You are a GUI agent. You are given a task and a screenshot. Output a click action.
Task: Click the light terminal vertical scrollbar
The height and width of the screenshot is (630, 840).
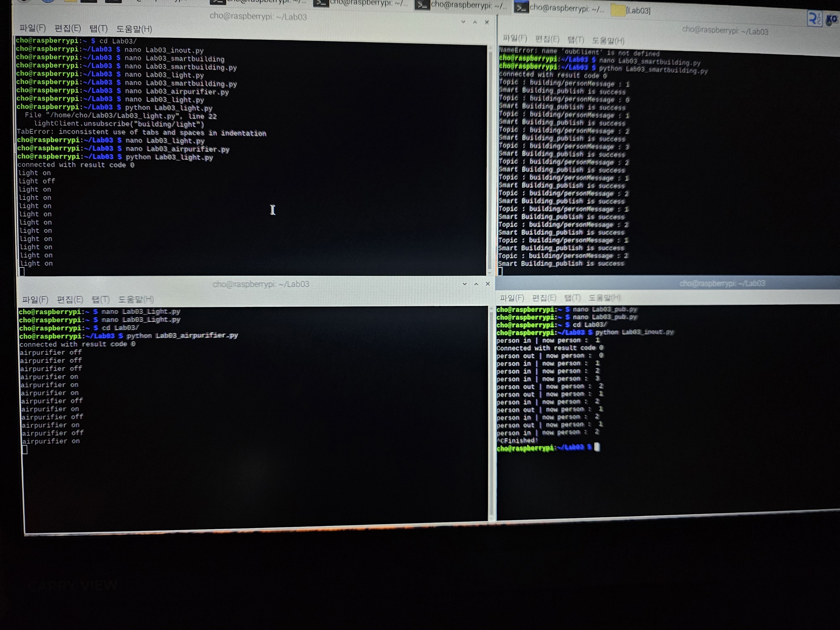490,159
